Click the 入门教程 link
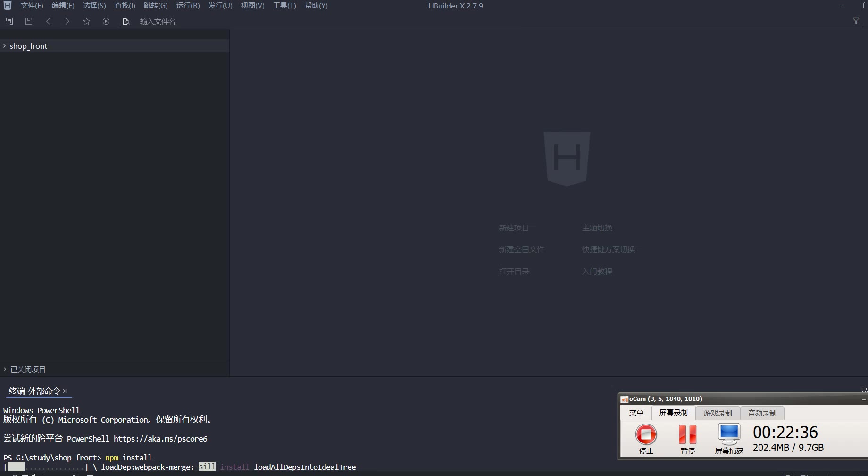868x476 pixels. click(x=597, y=271)
